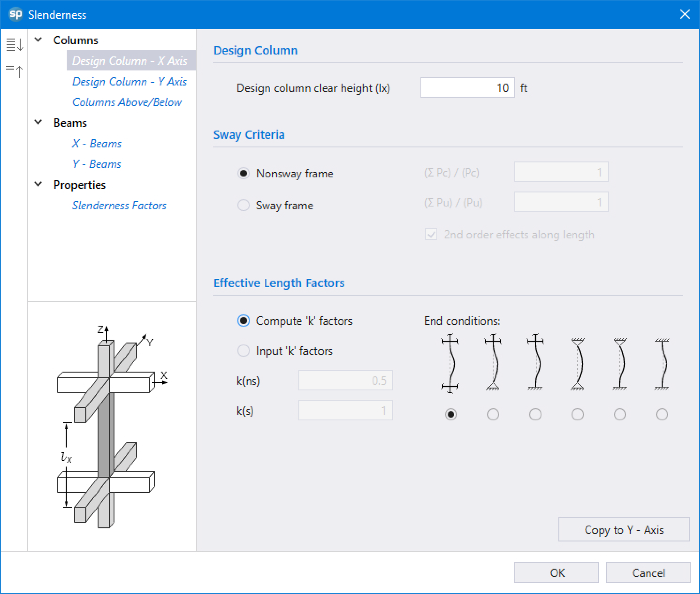The image size is (700, 594).
Task: Click the expand all tree icon
Action: coord(14,44)
